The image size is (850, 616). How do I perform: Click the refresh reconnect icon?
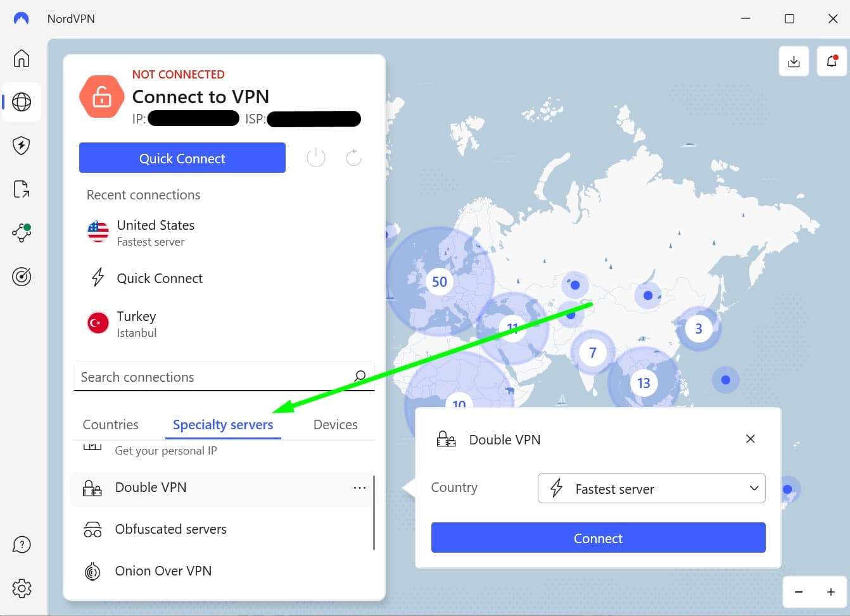[x=353, y=158]
